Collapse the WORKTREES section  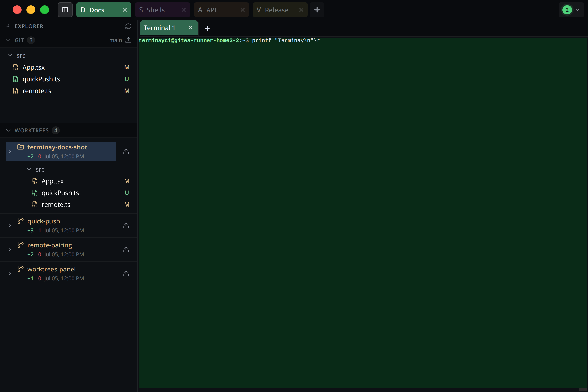point(9,130)
